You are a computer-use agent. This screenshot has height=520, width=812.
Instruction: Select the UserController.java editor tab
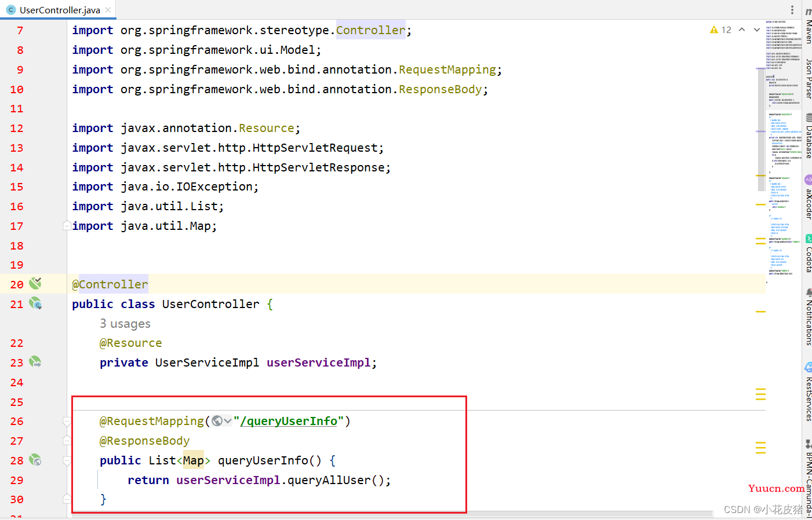(59, 10)
